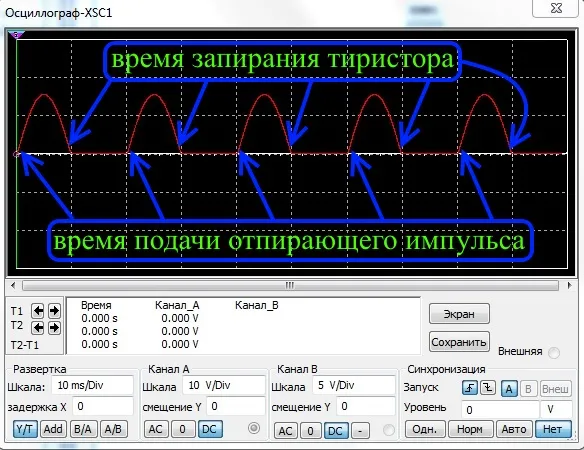Image resolution: width=584 pixels, height=450 pixels.
Task: Select rising edge trigger icon
Action: pos(470,388)
